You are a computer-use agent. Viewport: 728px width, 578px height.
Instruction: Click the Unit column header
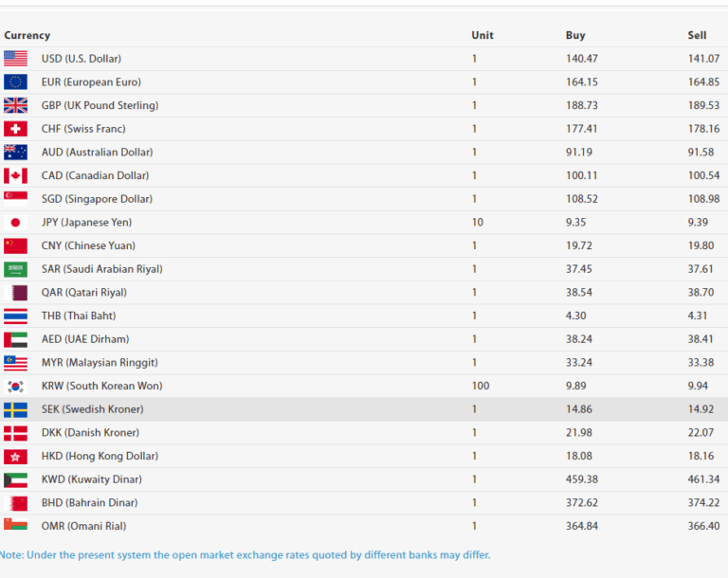point(482,35)
